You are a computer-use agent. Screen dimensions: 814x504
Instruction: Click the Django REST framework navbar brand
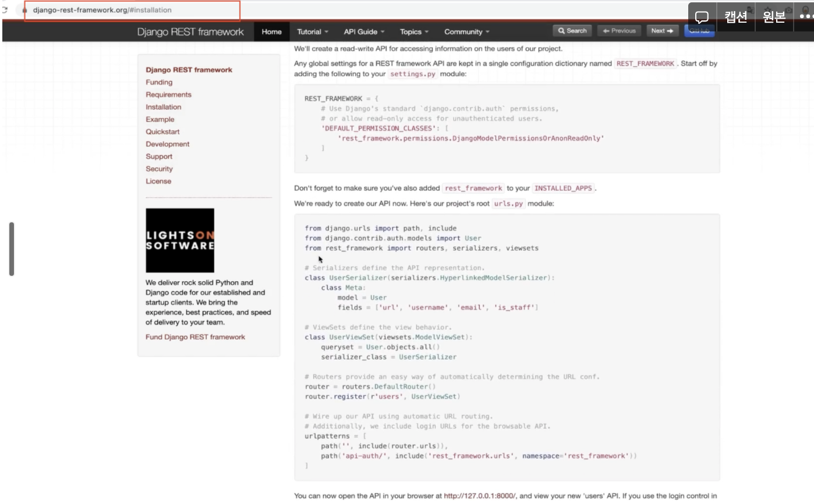[190, 31]
